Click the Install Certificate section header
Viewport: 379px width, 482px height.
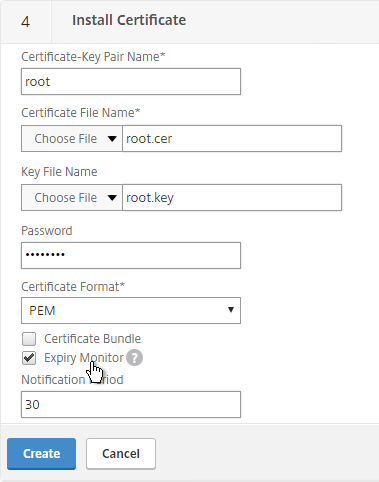[129, 20]
